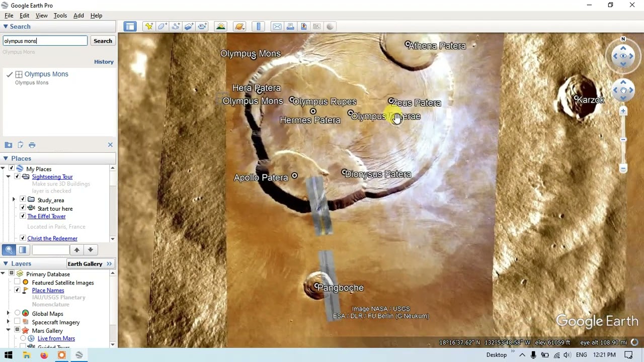Screen dimensions: 644x362
Task: Move item down with the down arrow
Action: coord(90,250)
